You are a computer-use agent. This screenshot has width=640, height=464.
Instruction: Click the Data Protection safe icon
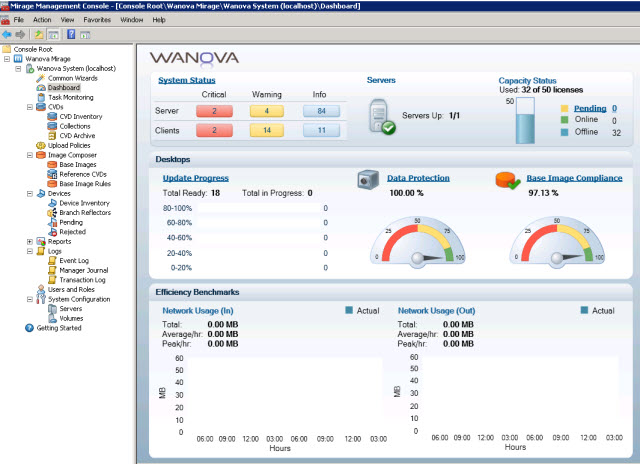[x=368, y=180]
